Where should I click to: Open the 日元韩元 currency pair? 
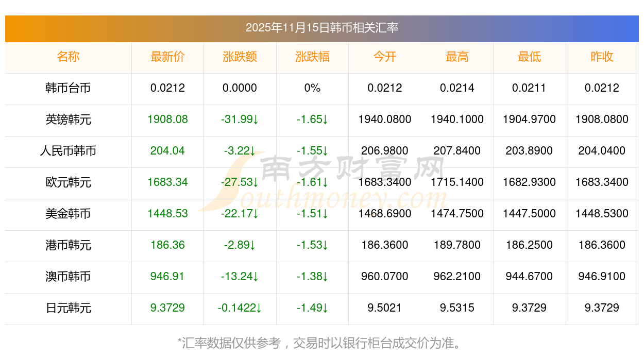pos(68,308)
